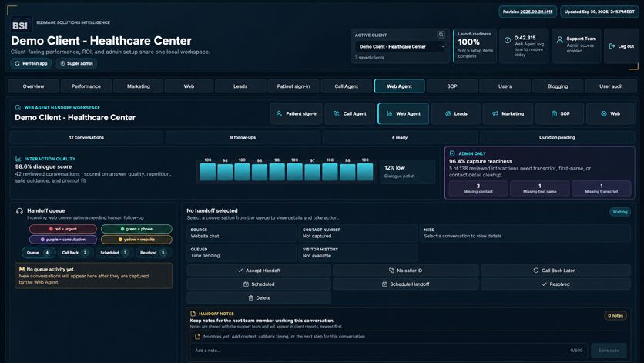Select the Web Agent top tab

399,86
